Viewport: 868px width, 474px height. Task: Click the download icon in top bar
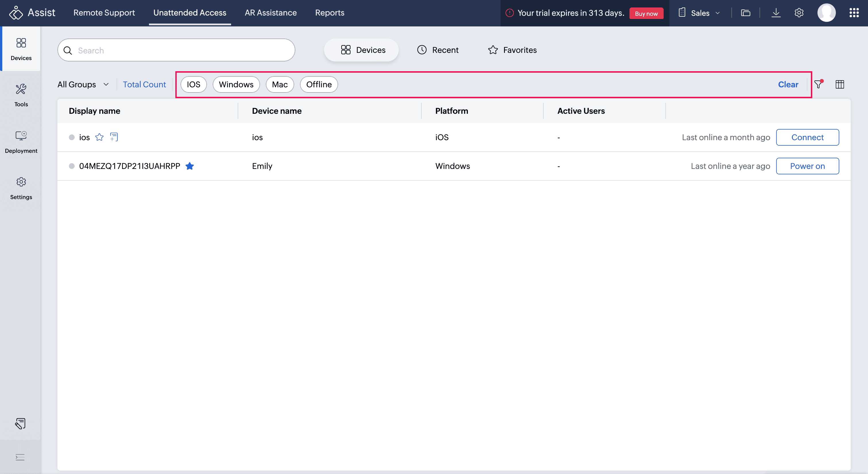click(x=776, y=13)
